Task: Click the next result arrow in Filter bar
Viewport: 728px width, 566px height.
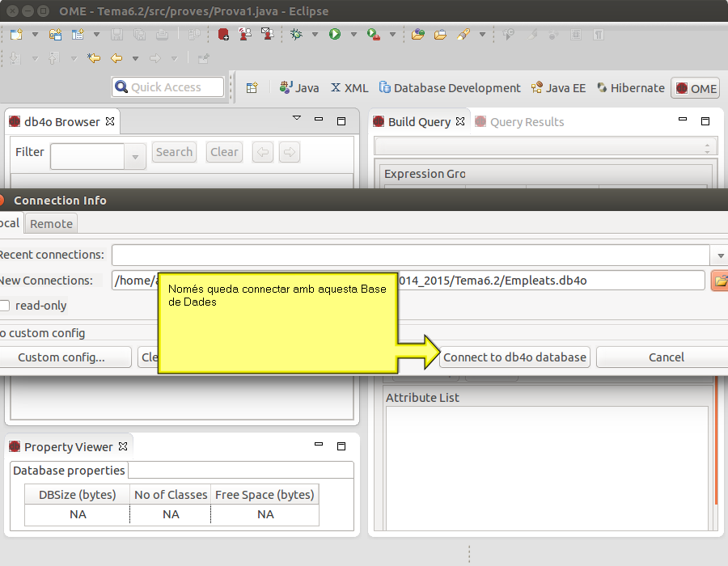Action: (x=290, y=152)
